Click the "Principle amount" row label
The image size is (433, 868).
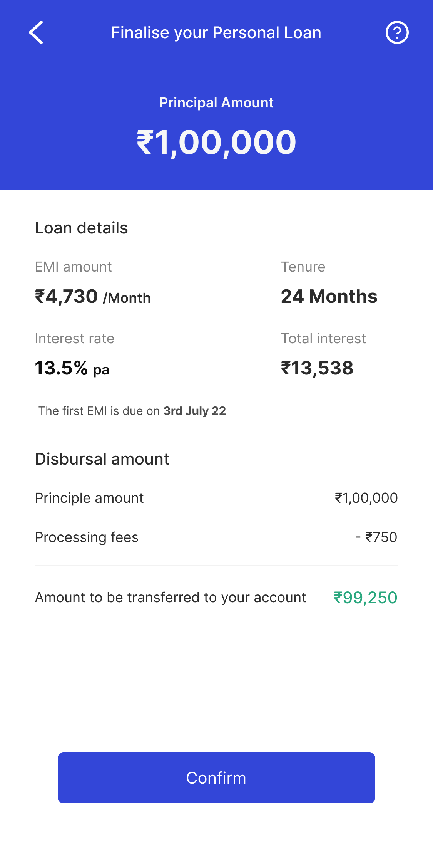pos(89,498)
